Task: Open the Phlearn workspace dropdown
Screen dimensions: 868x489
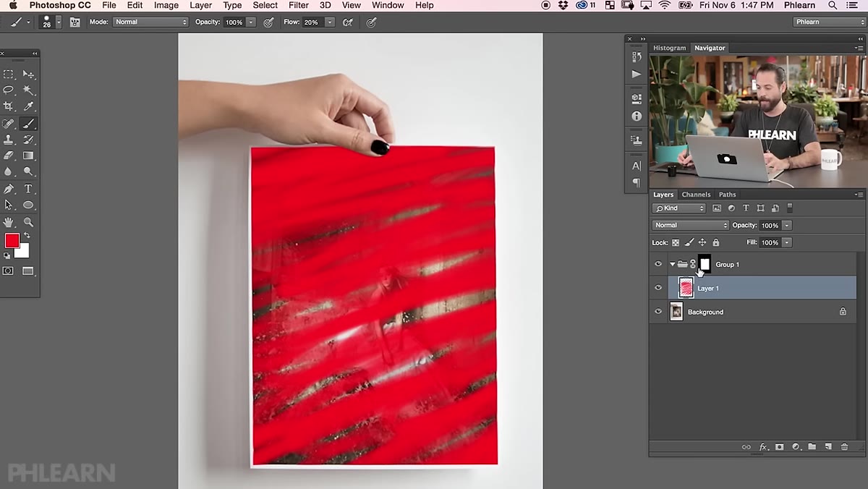Action: (829, 22)
